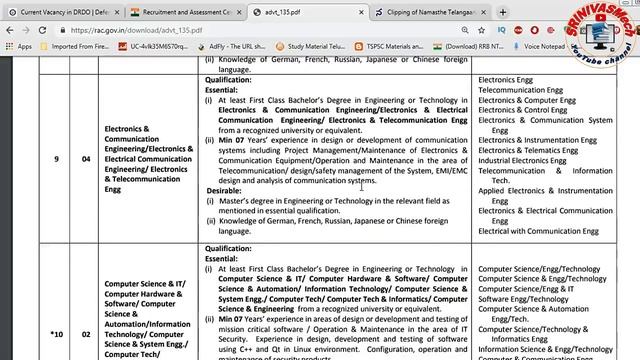Bookmark this page with the star icon
640x360 pixels.
pyautogui.click(x=482, y=30)
